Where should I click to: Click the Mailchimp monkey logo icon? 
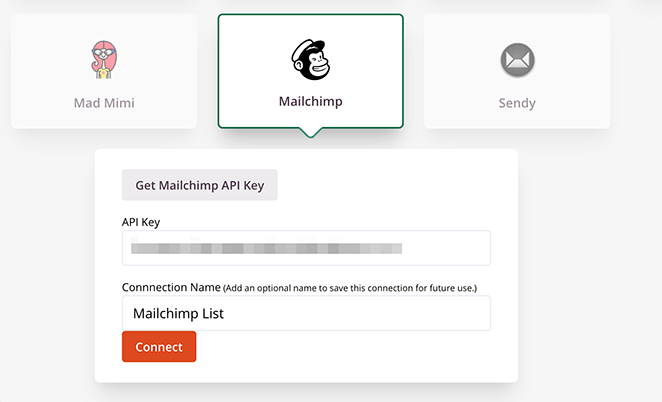point(310,60)
